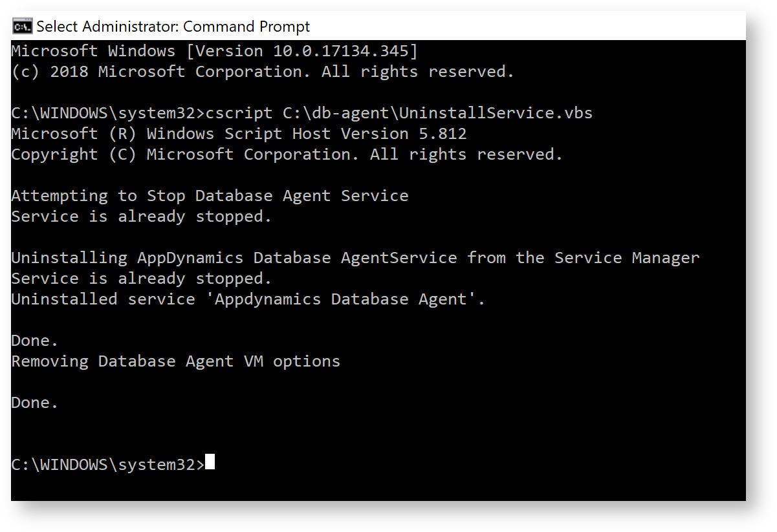This screenshot has width=777, height=532.
Task: Click the words 'Service Manager' in output
Action: click(627, 258)
